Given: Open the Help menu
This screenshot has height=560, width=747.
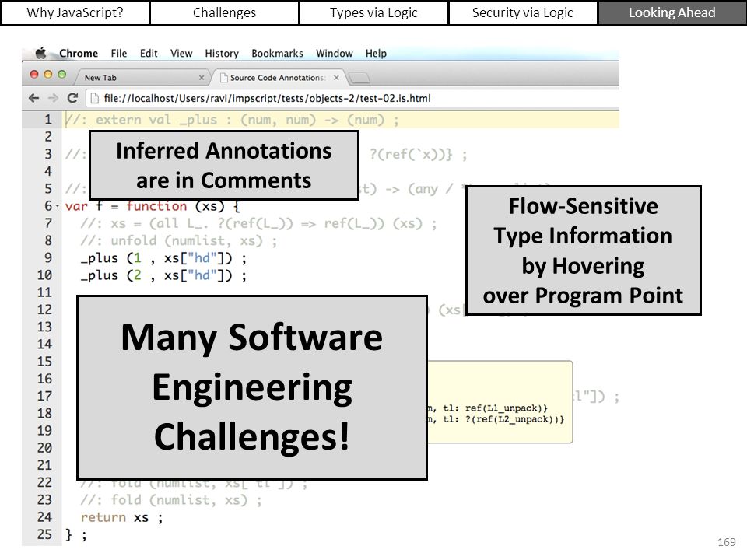Looking at the screenshot, I should point(376,54).
